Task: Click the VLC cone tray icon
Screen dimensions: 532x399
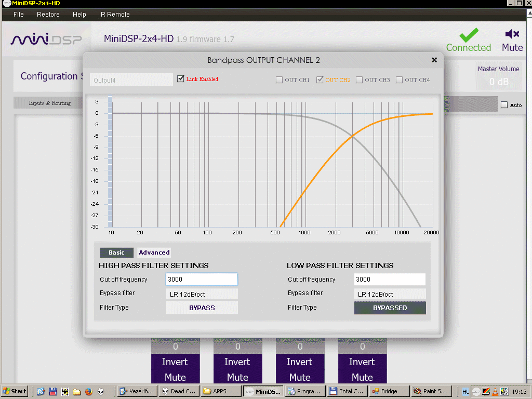Action: pos(495,392)
